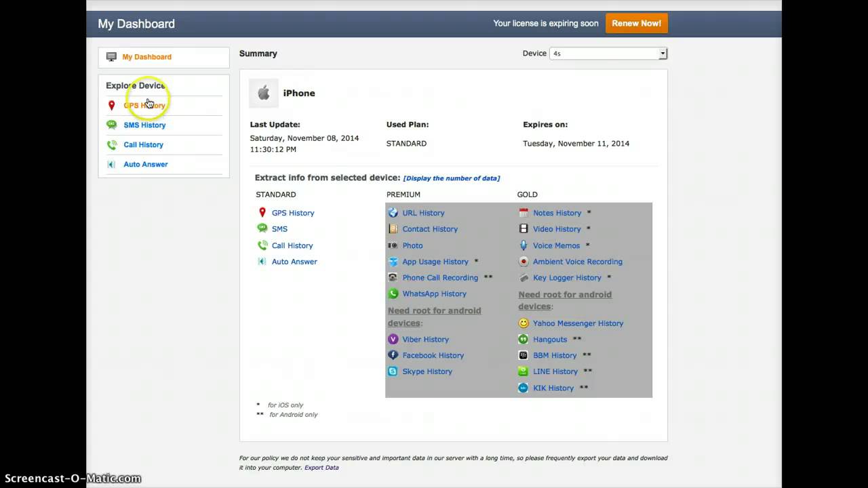
Task: Click the LINE History icon
Action: [524, 371]
